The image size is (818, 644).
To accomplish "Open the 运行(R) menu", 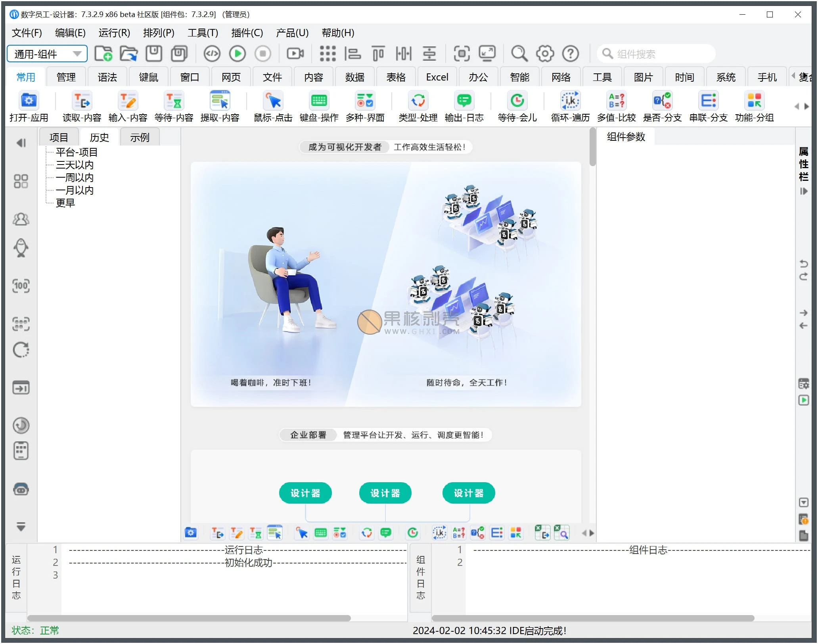I will pos(114,33).
